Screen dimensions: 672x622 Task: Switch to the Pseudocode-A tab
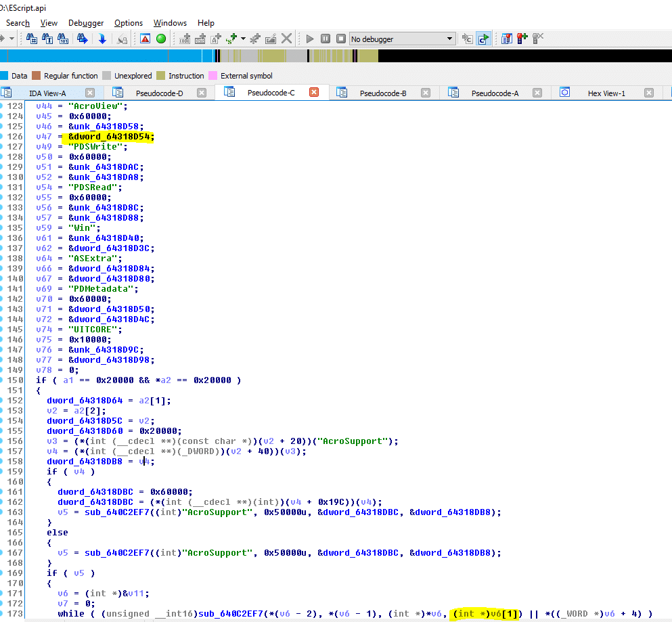click(x=495, y=93)
